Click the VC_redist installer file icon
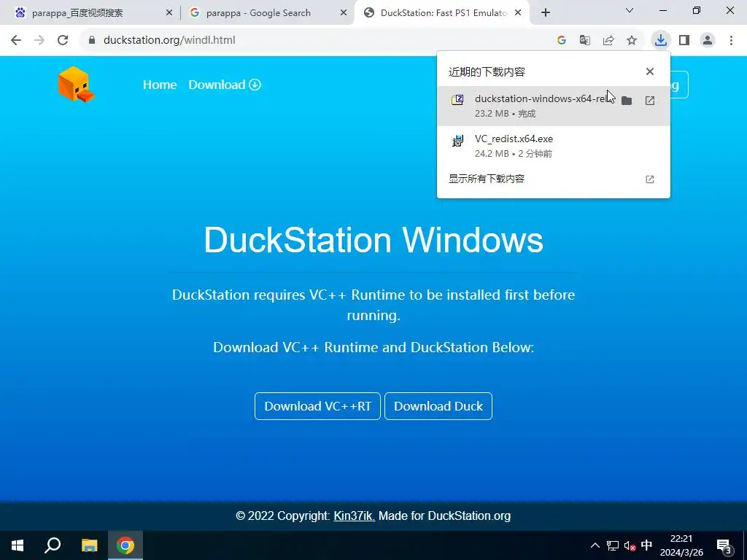 (457, 141)
